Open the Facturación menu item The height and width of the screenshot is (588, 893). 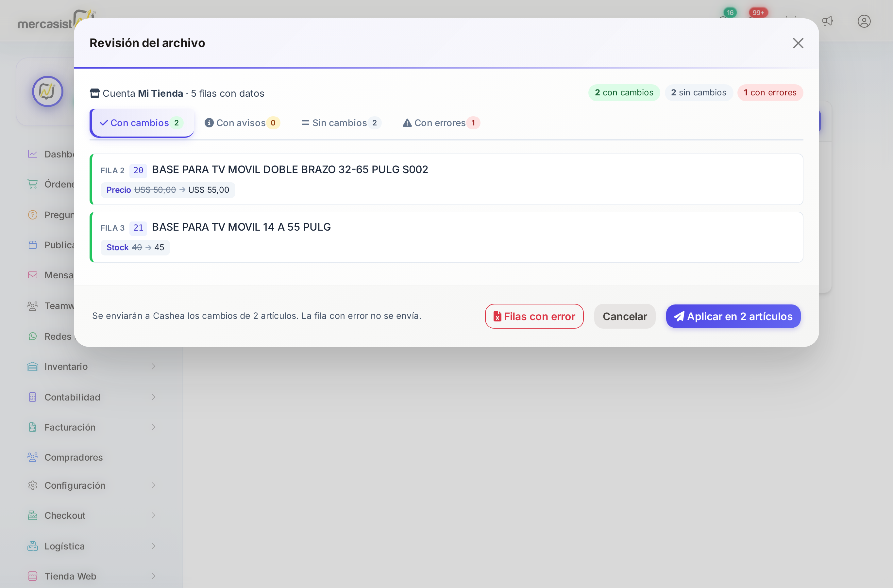point(92,427)
